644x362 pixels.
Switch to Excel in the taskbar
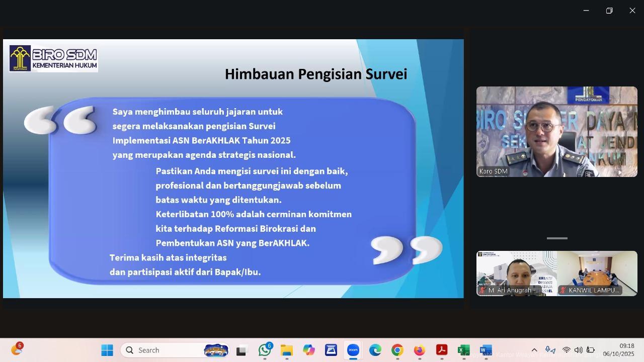click(463, 350)
